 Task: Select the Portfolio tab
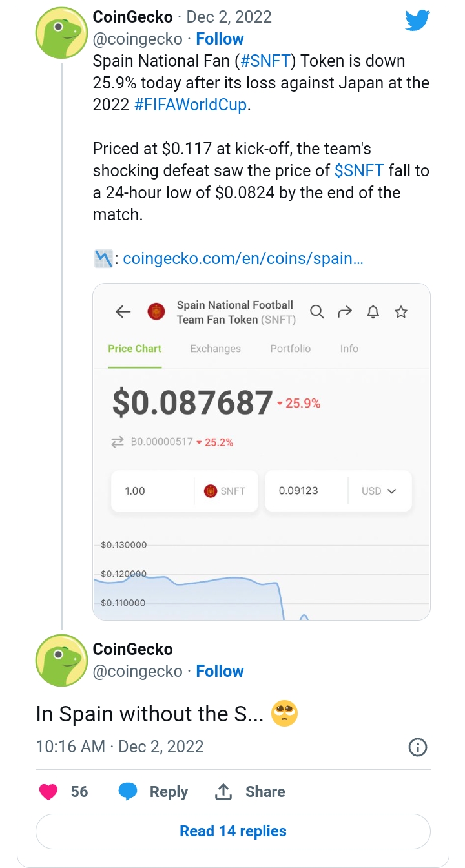pyautogui.click(x=290, y=349)
